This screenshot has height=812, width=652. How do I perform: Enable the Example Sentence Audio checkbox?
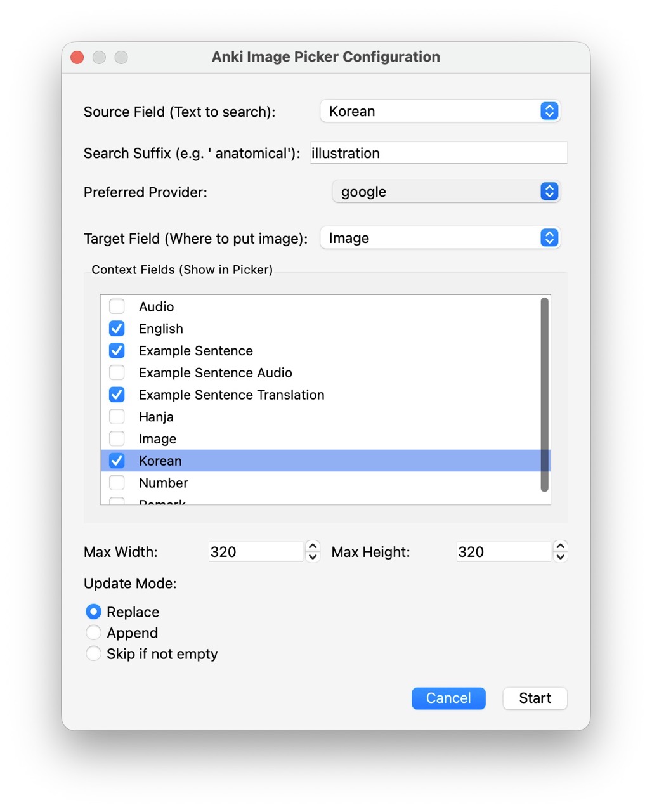[117, 372]
